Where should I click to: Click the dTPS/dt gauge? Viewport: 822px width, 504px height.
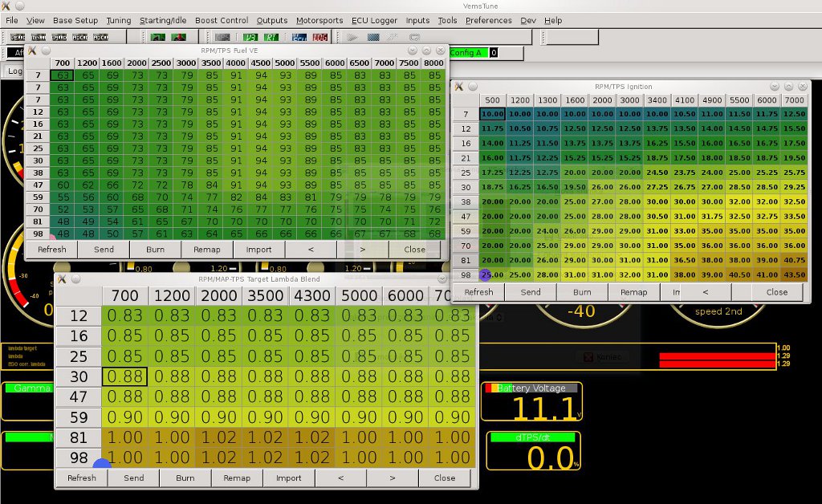coord(534,450)
